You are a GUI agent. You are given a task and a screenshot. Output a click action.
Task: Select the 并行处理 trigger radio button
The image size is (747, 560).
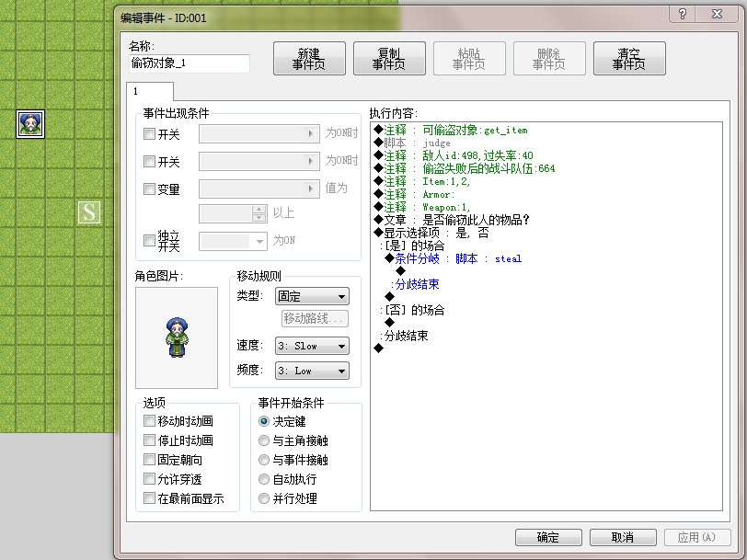[x=264, y=498]
